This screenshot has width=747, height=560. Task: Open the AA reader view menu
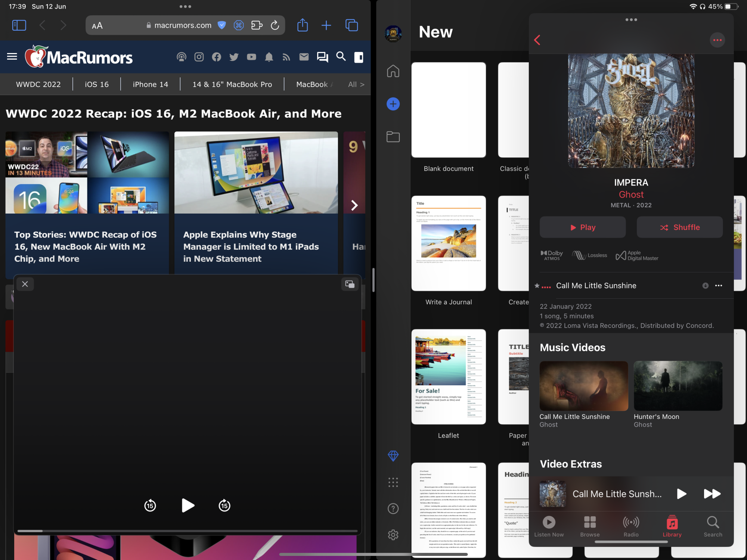pos(97,25)
